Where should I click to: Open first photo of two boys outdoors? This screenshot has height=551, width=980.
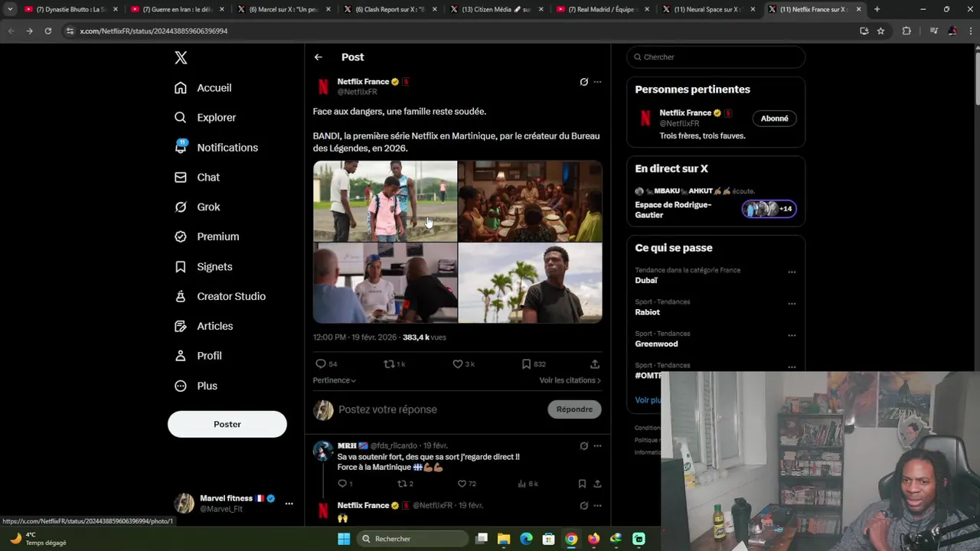(x=385, y=201)
